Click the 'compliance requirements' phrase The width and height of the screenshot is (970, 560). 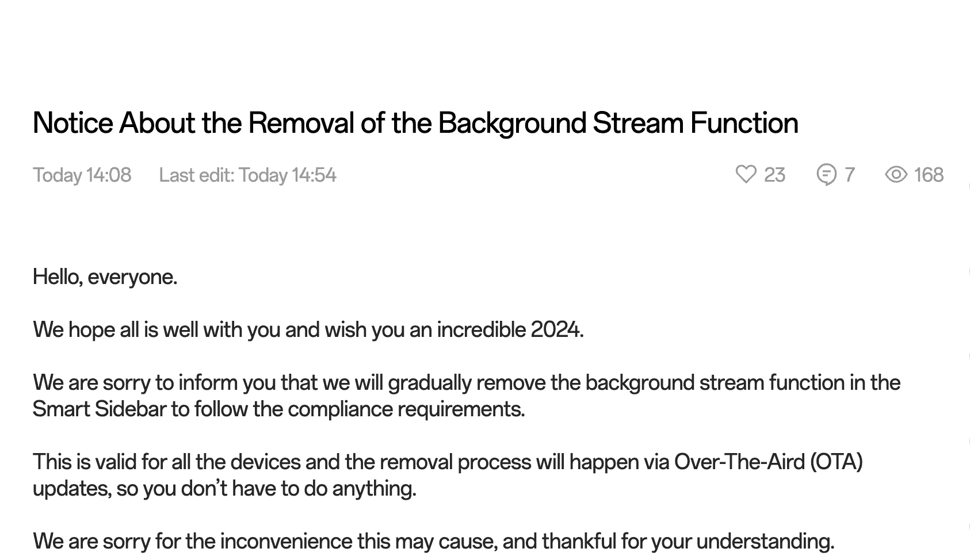point(406,409)
